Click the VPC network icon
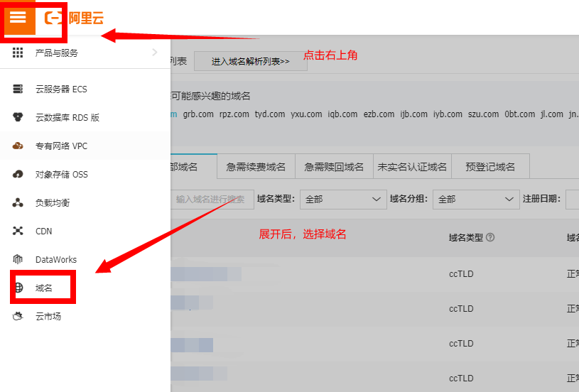The height and width of the screenshot is (392, 579). pyautogui.click(x=18, y=146)
